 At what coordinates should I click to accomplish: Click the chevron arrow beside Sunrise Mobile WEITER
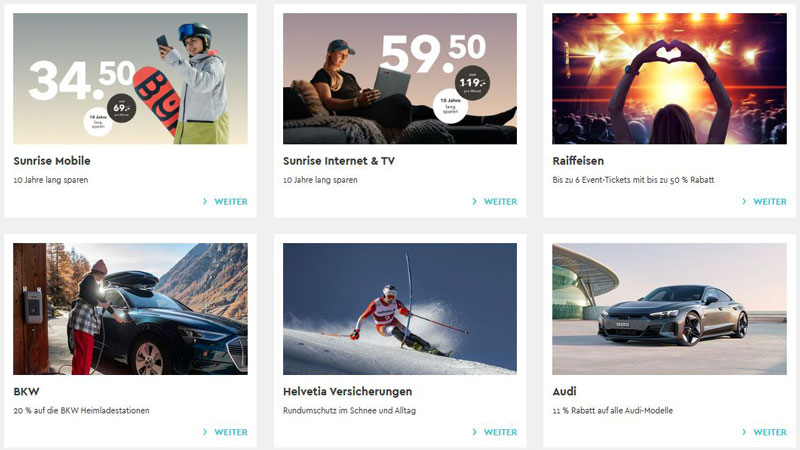pos(205,202)
